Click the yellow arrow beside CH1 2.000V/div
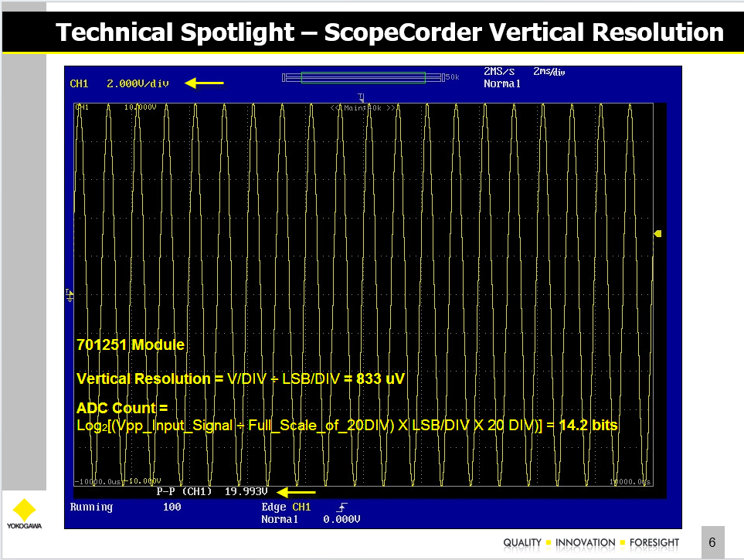Viewport: 744px width, 560px height. click(x=204, y=83)
